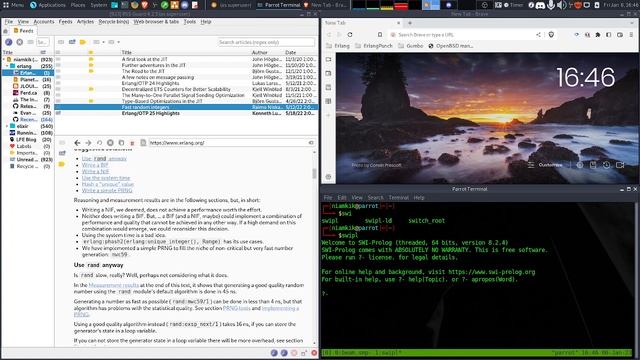Viewport: 640px width, 360px height.
Task: Open article 'Erlang/OTP 25 Highlights'
Action: pyautogui.click(x=151, y=113)
